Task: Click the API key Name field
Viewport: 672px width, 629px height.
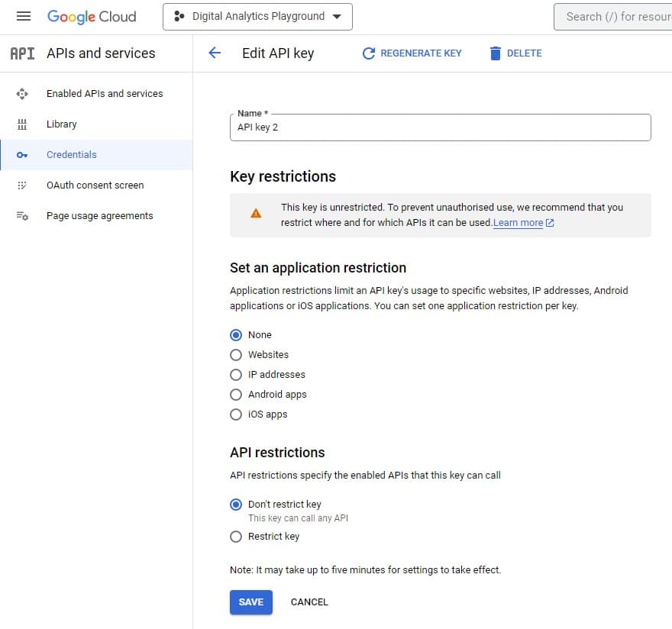Action: click(440, 127)
